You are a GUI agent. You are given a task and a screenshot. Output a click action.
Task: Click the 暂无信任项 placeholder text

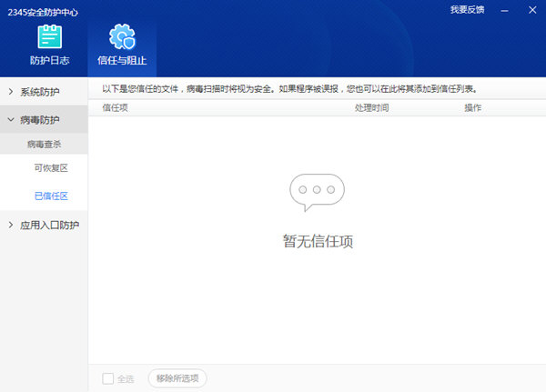(x=317, y=242)
